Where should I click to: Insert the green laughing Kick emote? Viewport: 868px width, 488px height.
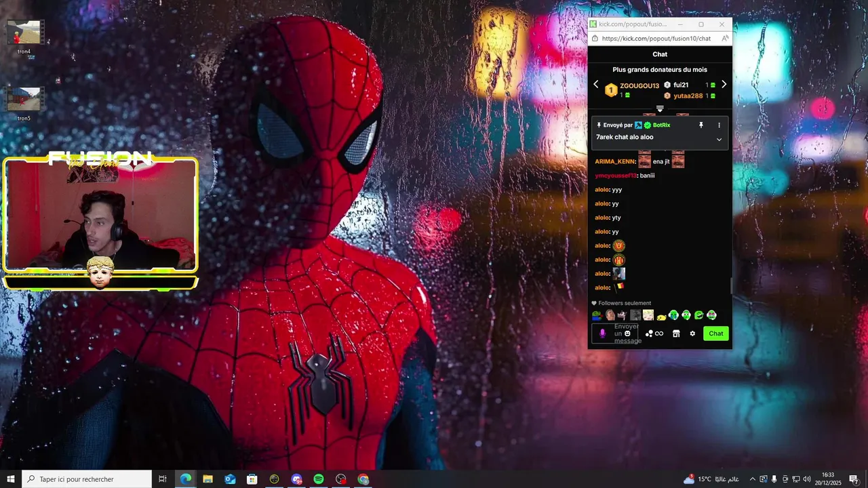[698, 315]
